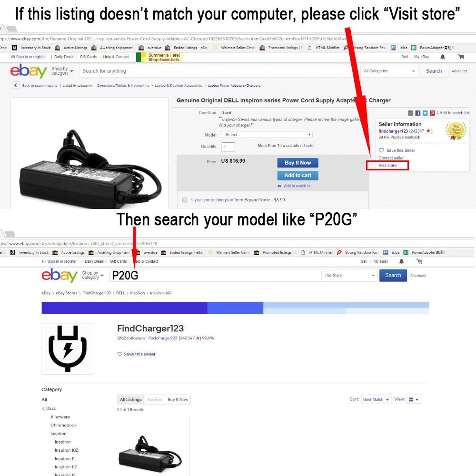Select the All Listings tab

131,399
